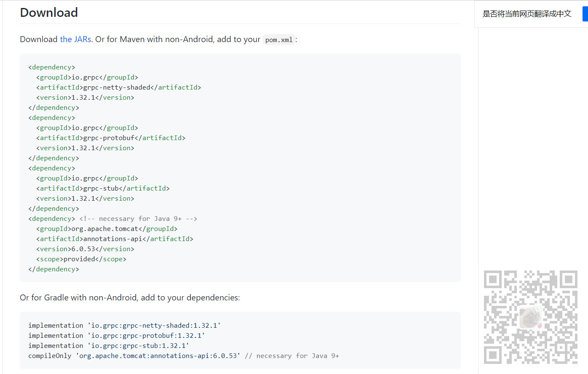Viewport: 588px width, 374px height.
Task: Click the XML comment "necessary for Java 9+"
Action: coord(138,219)
